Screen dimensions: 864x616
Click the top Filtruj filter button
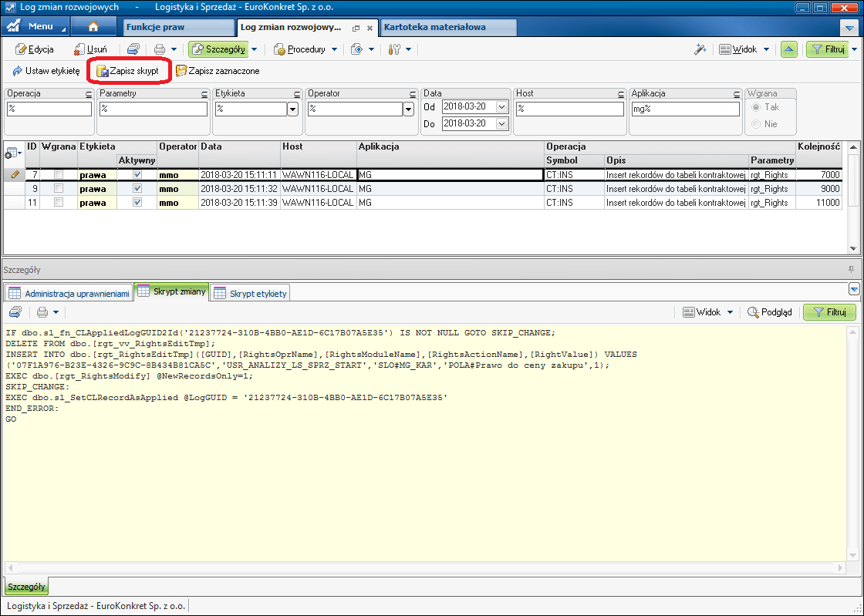(829, 49)
